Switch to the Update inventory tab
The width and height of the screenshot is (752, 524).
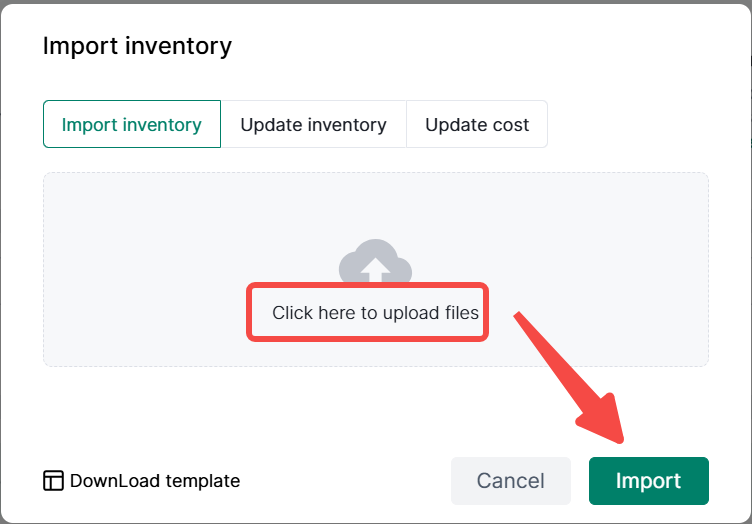click(313, 125)
